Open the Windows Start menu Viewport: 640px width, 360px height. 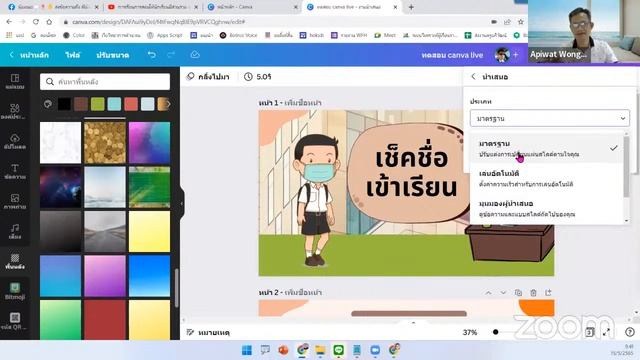click(247, 350)
